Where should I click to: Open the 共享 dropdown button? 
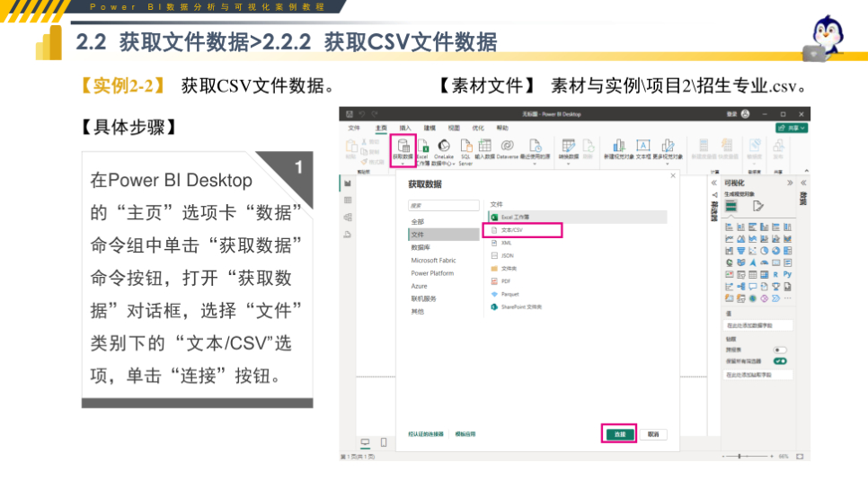[x=792, y=128]
